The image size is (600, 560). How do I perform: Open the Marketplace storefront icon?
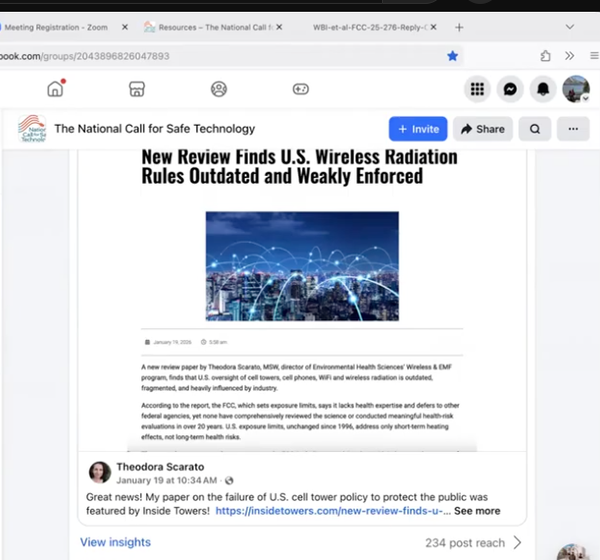point(137,89)
